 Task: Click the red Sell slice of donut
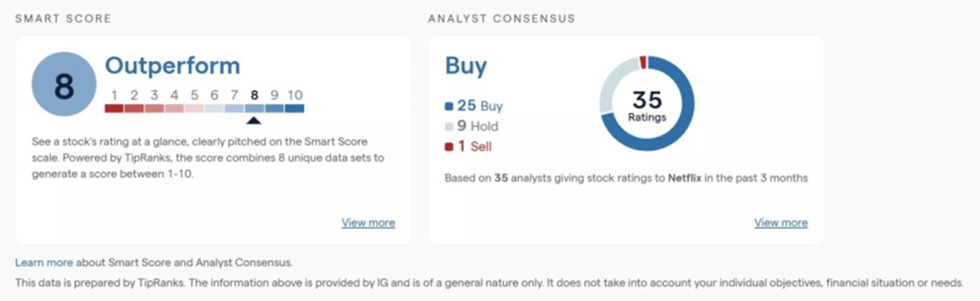tap(643, 62)
